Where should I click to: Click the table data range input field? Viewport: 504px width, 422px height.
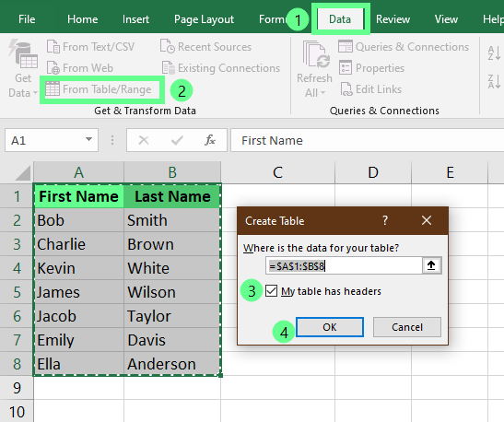point(344,265)
